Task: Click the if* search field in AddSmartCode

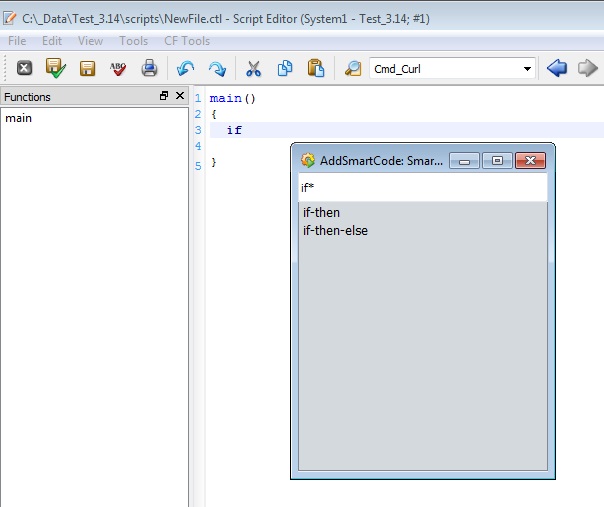Action: pyautogui.click(x=422, y=187)
